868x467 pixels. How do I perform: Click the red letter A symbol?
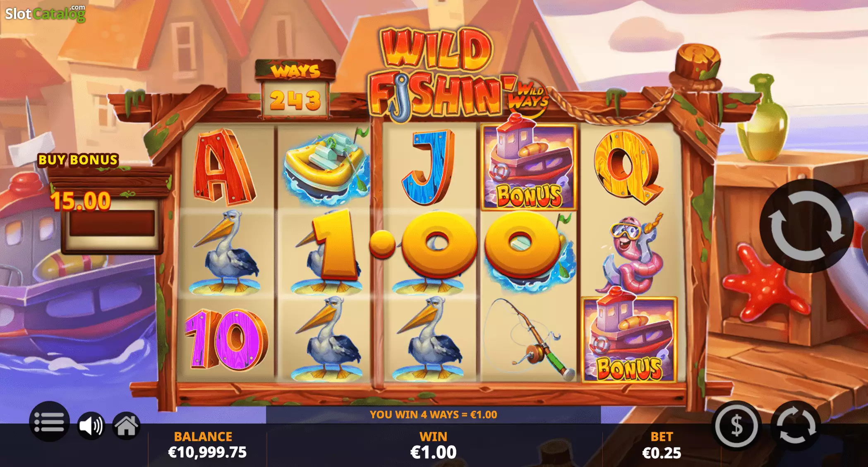223,167
